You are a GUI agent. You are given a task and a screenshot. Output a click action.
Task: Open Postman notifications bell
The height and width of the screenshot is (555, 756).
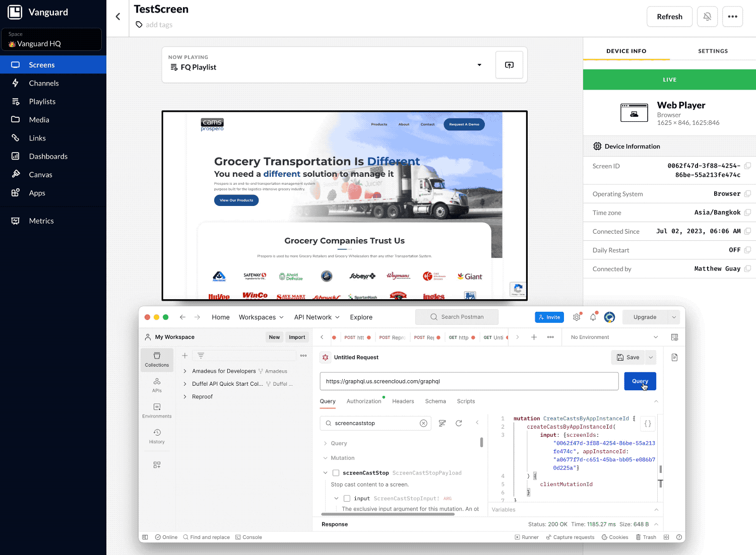593,317
